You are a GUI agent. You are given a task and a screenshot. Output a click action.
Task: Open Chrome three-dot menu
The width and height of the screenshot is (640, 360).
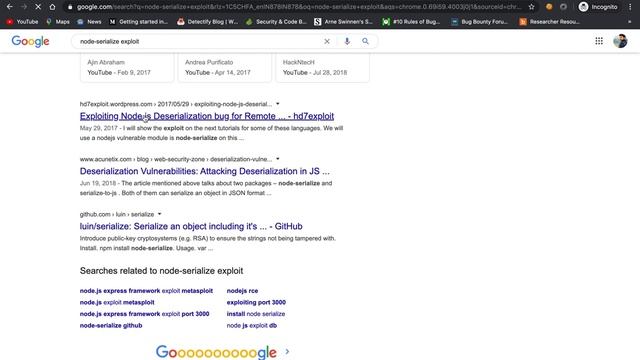point(631,7)
